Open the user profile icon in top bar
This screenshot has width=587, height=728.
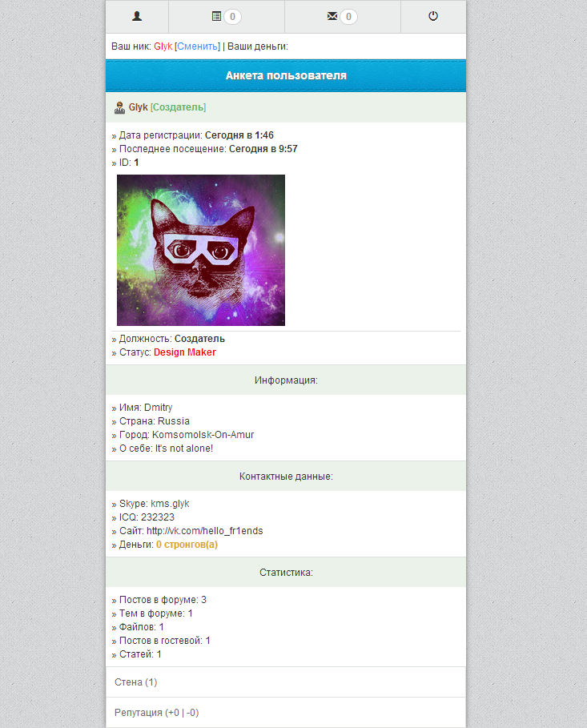[x=137, y=16]
